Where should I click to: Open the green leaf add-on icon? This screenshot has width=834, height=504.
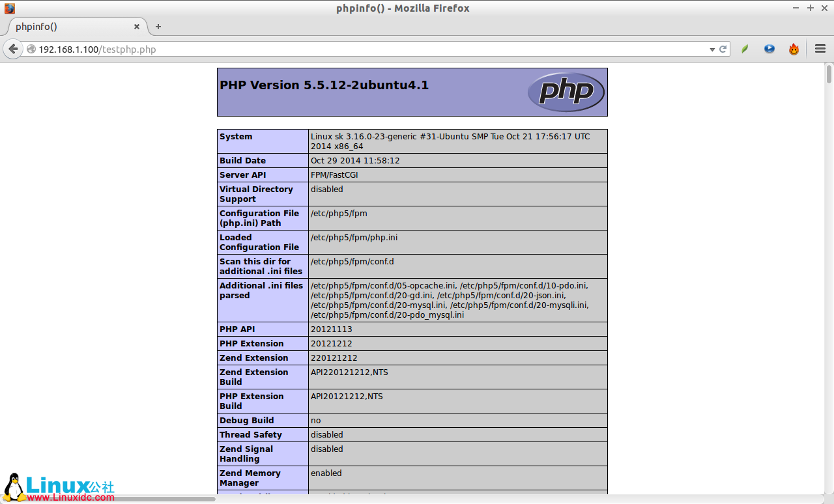[745, 49]
